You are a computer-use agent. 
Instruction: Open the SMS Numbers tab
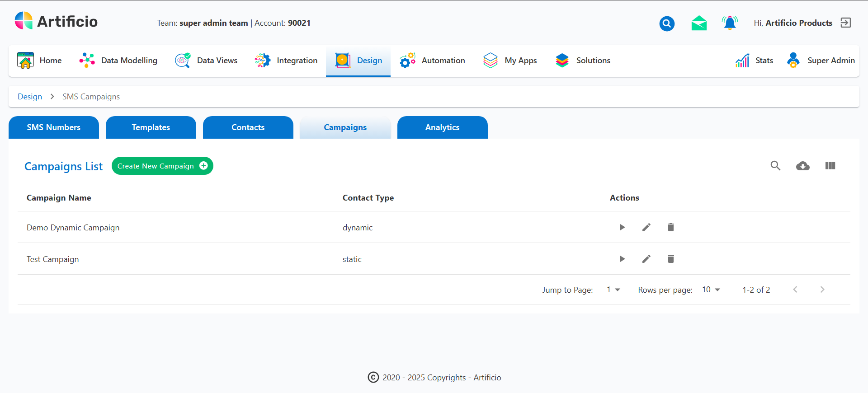pos(53,127)
